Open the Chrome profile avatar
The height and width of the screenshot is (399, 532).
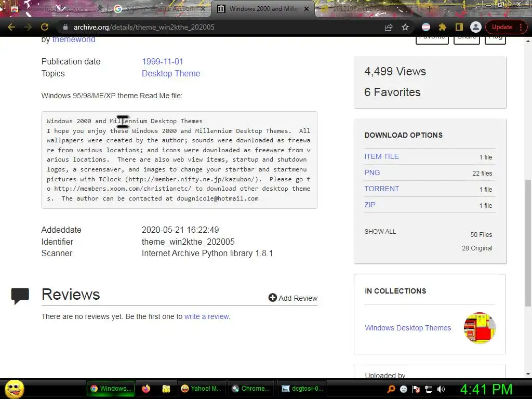[476, 27]
